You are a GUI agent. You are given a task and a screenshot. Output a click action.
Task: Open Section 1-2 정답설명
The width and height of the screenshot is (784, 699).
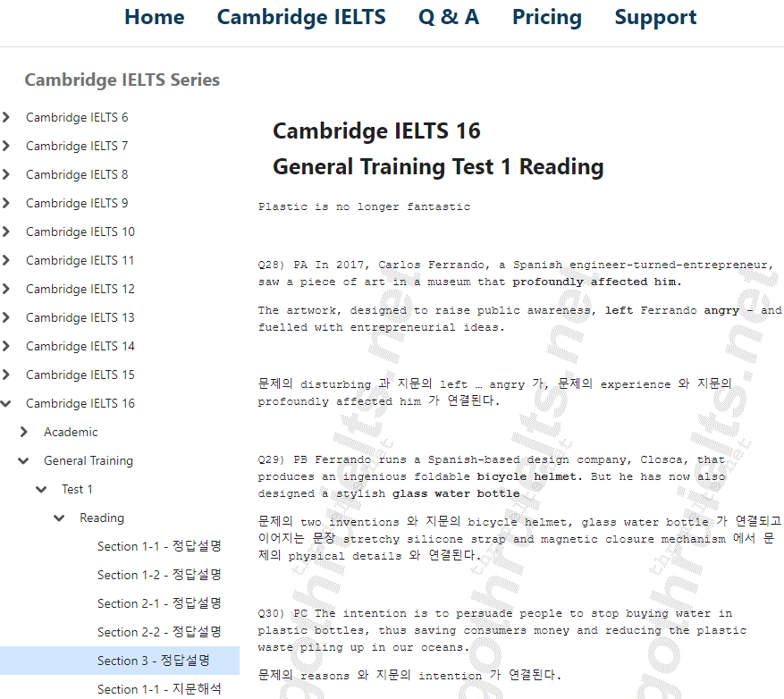point(159,575)
